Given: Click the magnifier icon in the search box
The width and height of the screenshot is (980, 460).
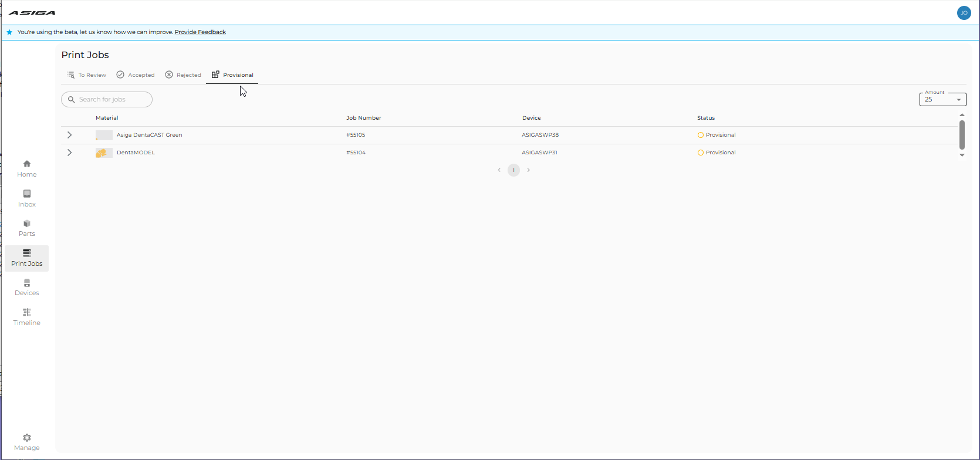Looking at the screenshot, I should click(x=72, y=100).
